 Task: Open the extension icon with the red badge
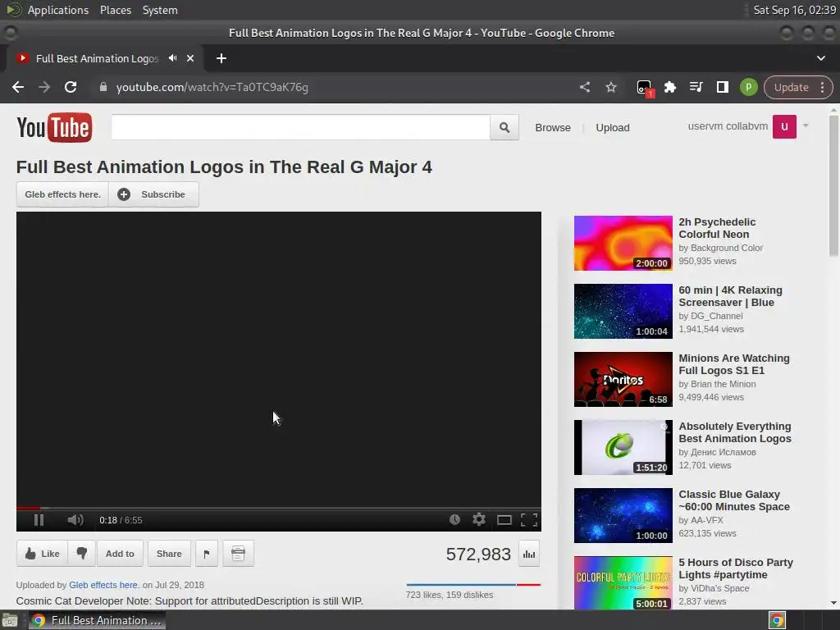pos(645,88)
